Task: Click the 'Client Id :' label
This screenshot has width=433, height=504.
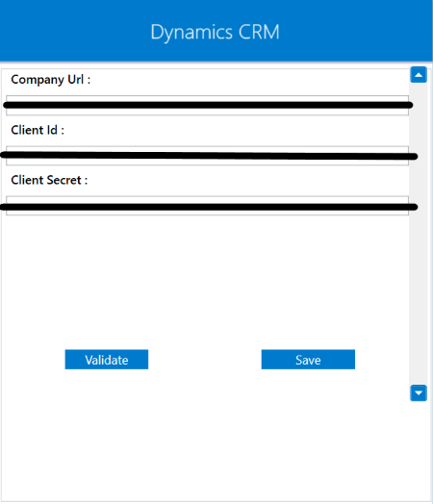Action: pyautogui.click(x=38, y=130)
